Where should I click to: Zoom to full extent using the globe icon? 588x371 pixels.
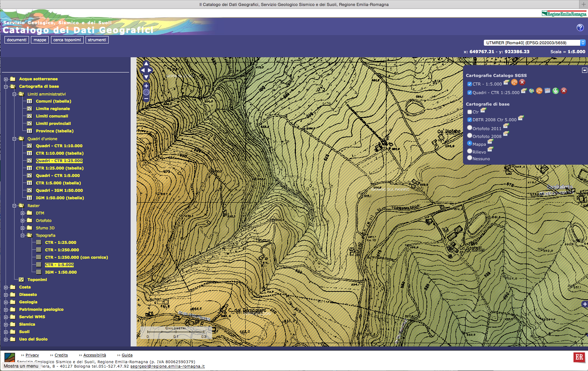[146, 93]
